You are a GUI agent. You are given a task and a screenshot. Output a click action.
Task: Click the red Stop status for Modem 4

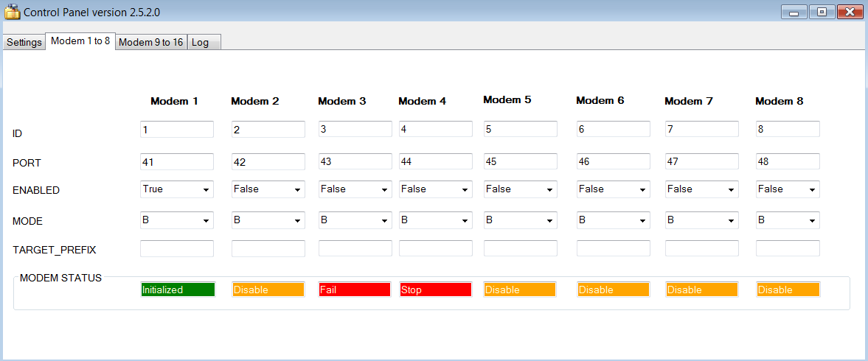pos(435,290)
